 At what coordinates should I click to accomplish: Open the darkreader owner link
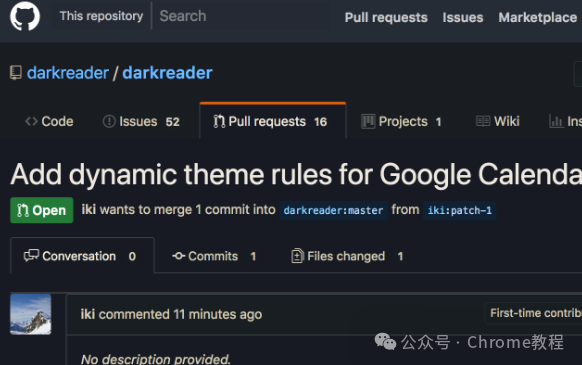click(68, 73)
